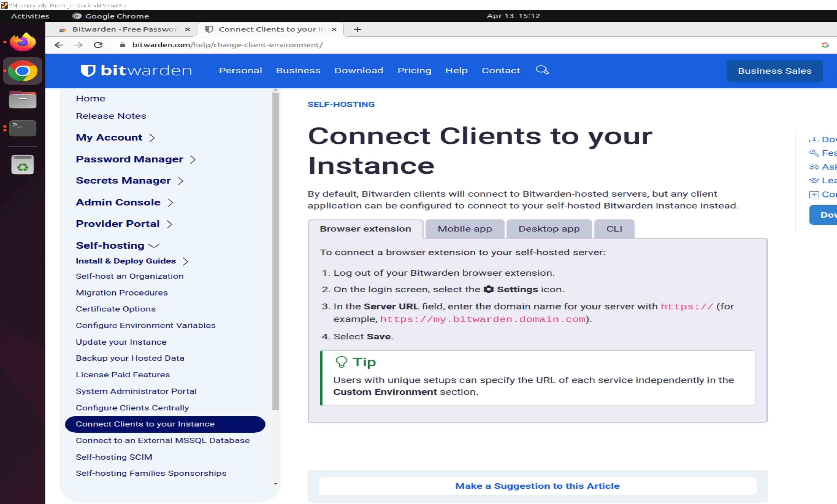Expand Install & Deploy Guides
This screenshot has height=504, width=837.
(185, 261)
